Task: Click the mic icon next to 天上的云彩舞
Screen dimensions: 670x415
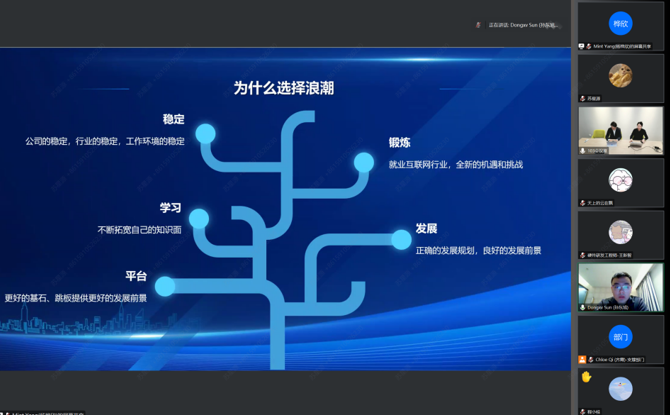Action: tap(583, 203)
